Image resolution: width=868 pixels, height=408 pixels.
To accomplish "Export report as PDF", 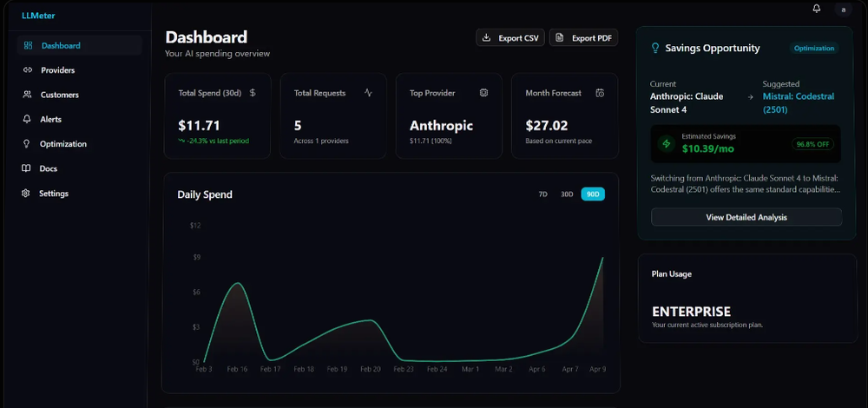I will coord(583,37).
